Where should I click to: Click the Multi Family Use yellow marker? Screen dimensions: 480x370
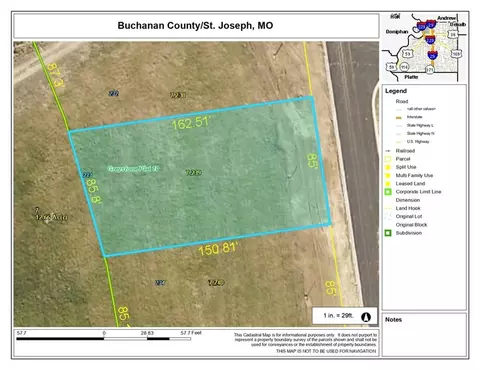(x=388, y=175)
